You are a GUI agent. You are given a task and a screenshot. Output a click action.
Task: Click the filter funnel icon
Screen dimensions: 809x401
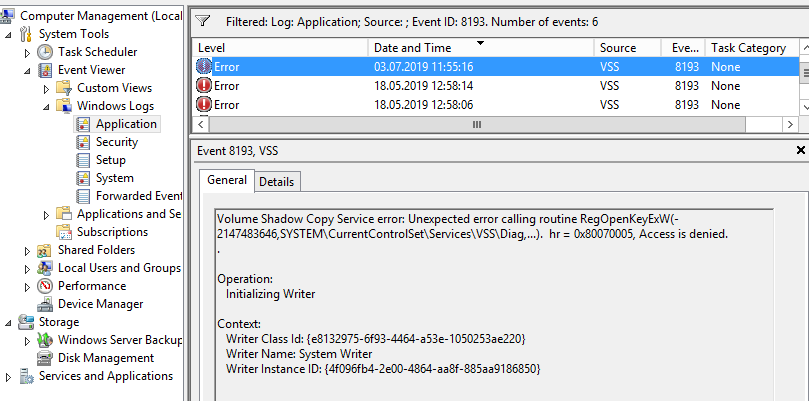point(203,21)
